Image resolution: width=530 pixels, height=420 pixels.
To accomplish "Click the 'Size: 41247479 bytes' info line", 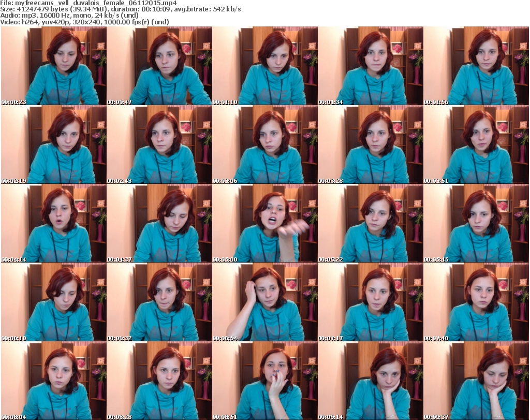I will click(x=120, y=9).
